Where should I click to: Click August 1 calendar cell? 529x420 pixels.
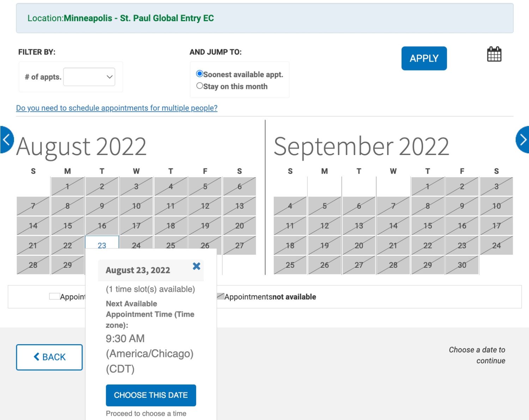pyautogui.click(x=67, y=187)
